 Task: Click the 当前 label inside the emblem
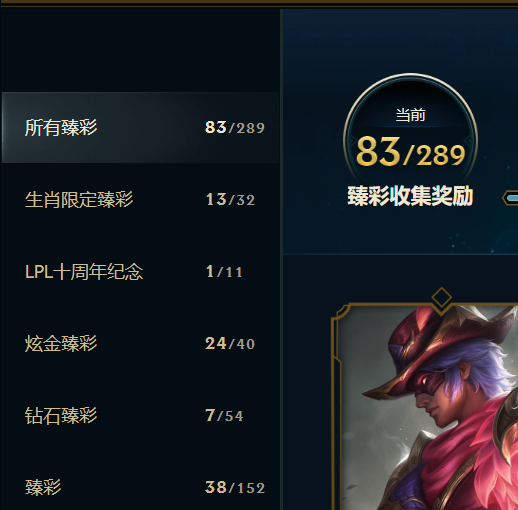[x=410, y=115]
